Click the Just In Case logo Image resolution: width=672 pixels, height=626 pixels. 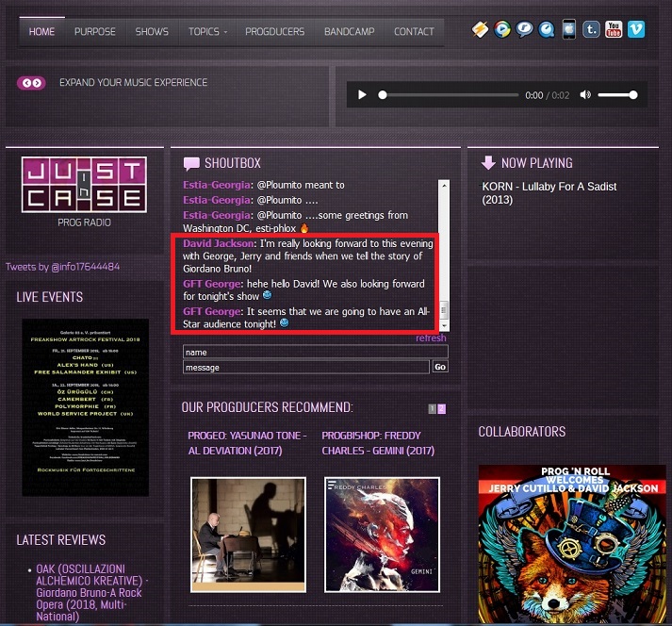(84, 185)
